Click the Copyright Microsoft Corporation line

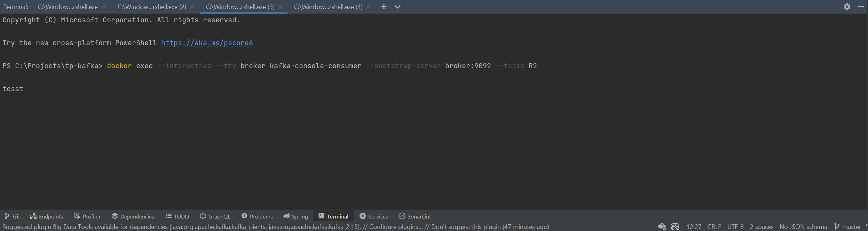pyautogui.click(x=121, y=20)
